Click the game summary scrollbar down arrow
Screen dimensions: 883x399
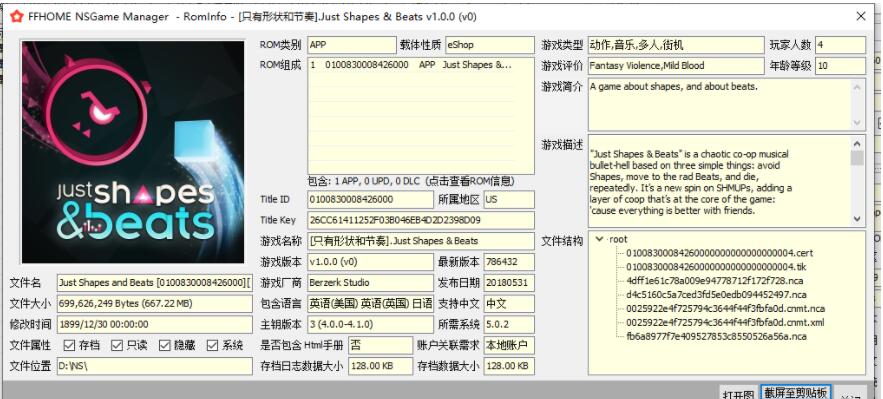(857, 123)
